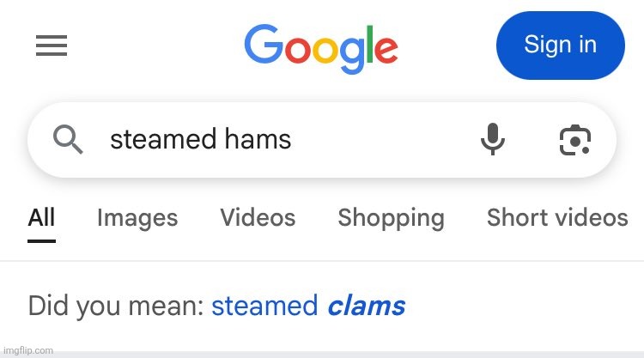Start voice search with microphone icon
The width and height of the screenshot is (644, 358).
(493, 139)
